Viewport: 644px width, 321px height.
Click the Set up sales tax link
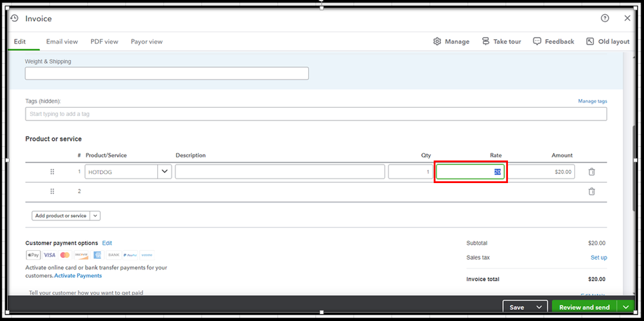(x=598, y=257)
